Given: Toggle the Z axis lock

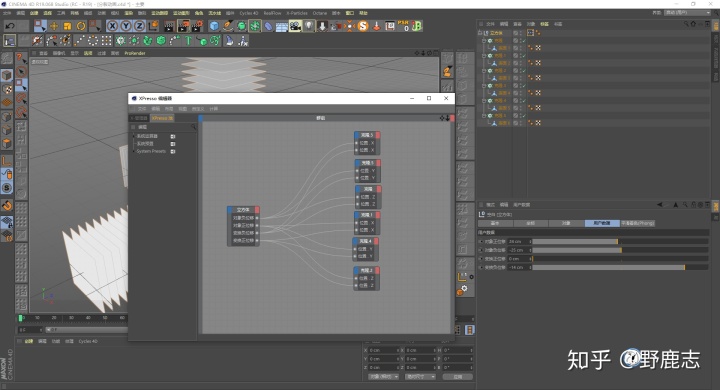Looking at the screenshot, I should (x=139, y=26).
